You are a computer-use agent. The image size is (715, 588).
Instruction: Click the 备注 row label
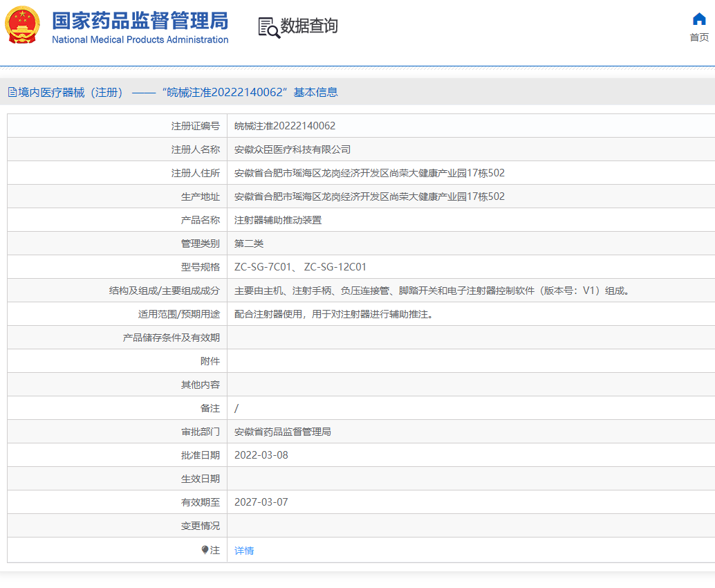210,408
